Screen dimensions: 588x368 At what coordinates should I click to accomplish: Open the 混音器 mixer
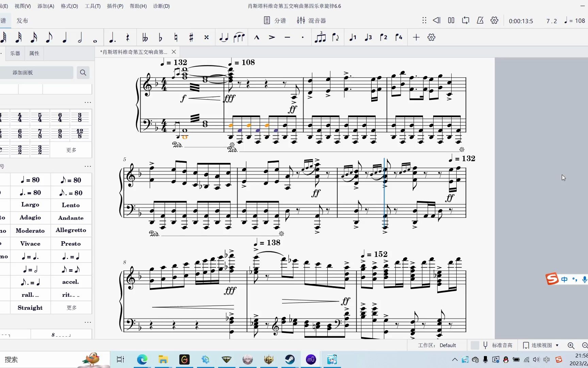click(x=311, y=20)
